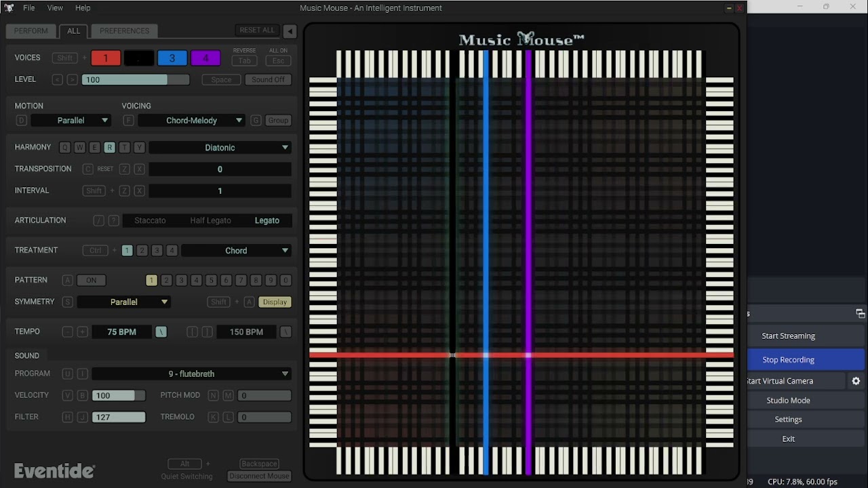Open the Treatment dropdown showing Chord
868x488 pixels.
tap(237, 251)
